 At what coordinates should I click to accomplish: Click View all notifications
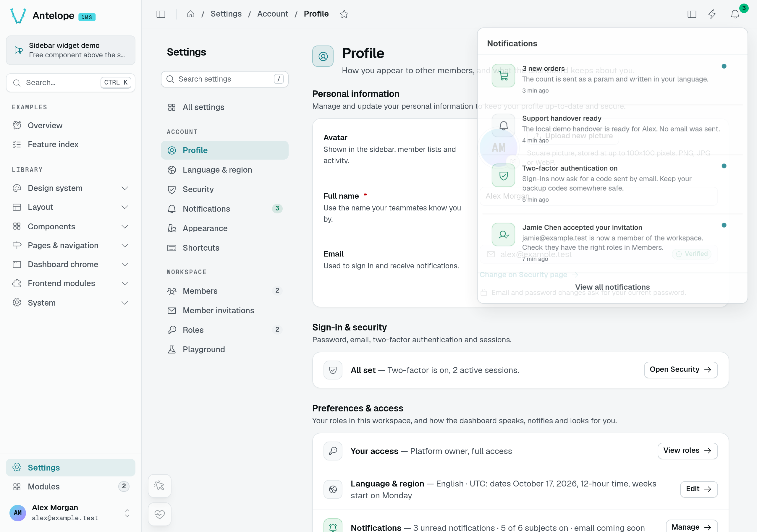[x=612, y=287]
